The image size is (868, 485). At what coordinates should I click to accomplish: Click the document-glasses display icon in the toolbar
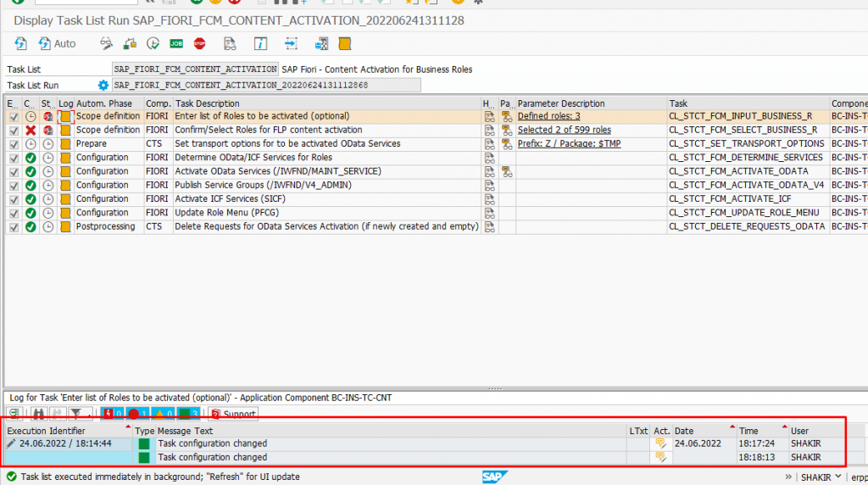[x=230, y=44]
